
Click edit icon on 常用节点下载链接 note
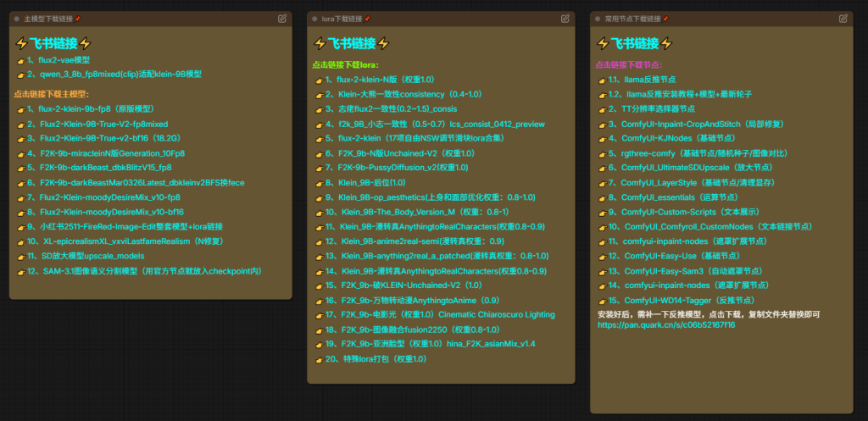pos(843,19)
